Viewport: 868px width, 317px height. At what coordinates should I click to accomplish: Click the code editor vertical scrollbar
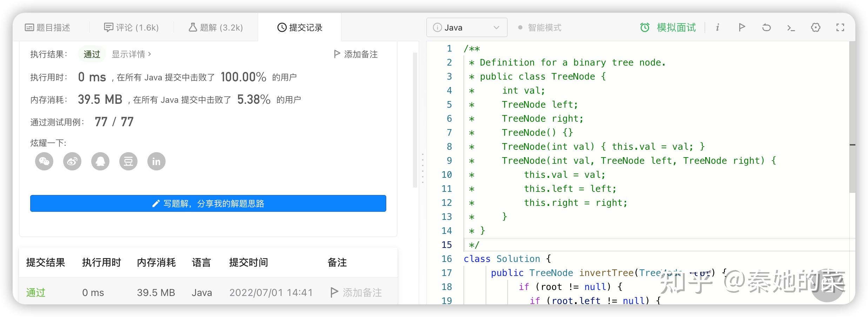(852, 116)
